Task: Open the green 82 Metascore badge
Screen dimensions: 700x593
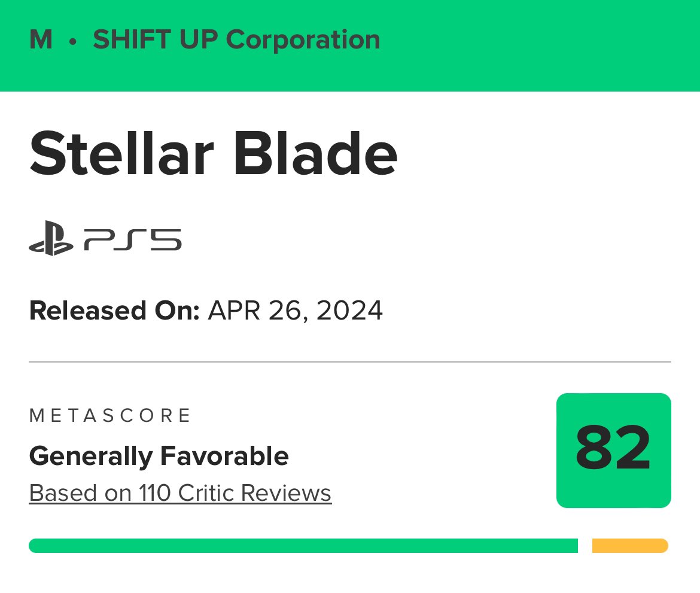Action: (613, 450)
